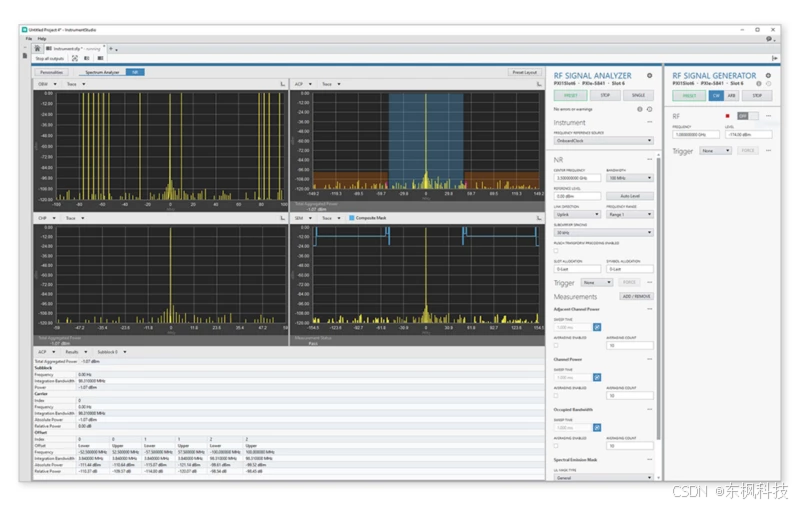
Task: Open the Link Direction Uplink dropdown
Action: [x=577, y=214]
